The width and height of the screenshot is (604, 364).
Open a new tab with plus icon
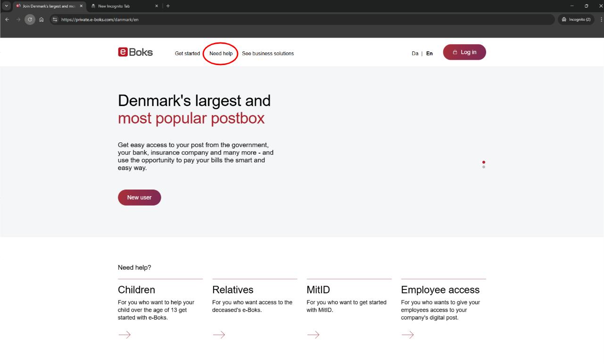click(168, 6)
